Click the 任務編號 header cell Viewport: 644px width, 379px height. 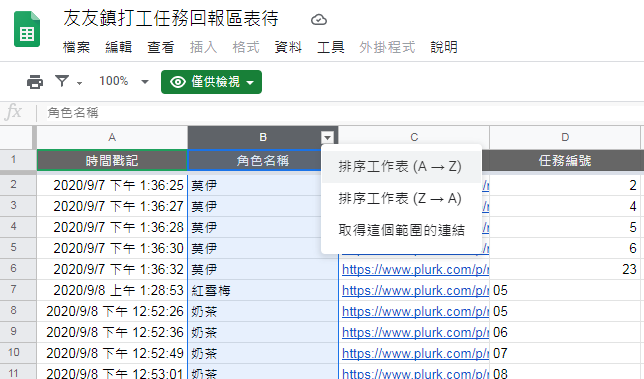pos(565,160)
